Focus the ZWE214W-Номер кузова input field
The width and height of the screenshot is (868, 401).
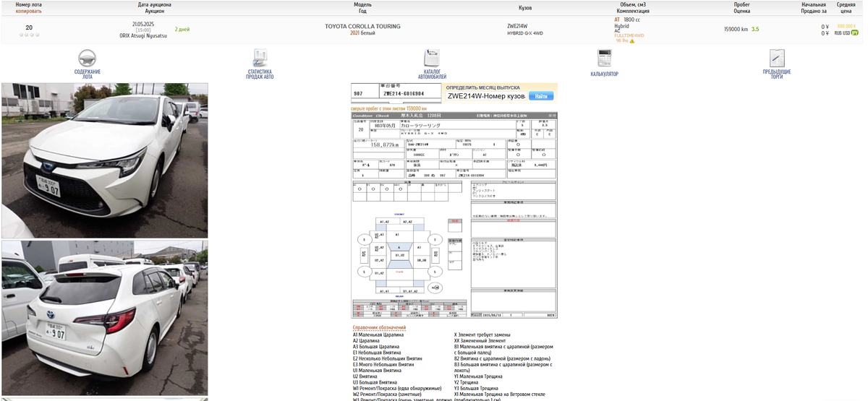[x=486, y=96]
